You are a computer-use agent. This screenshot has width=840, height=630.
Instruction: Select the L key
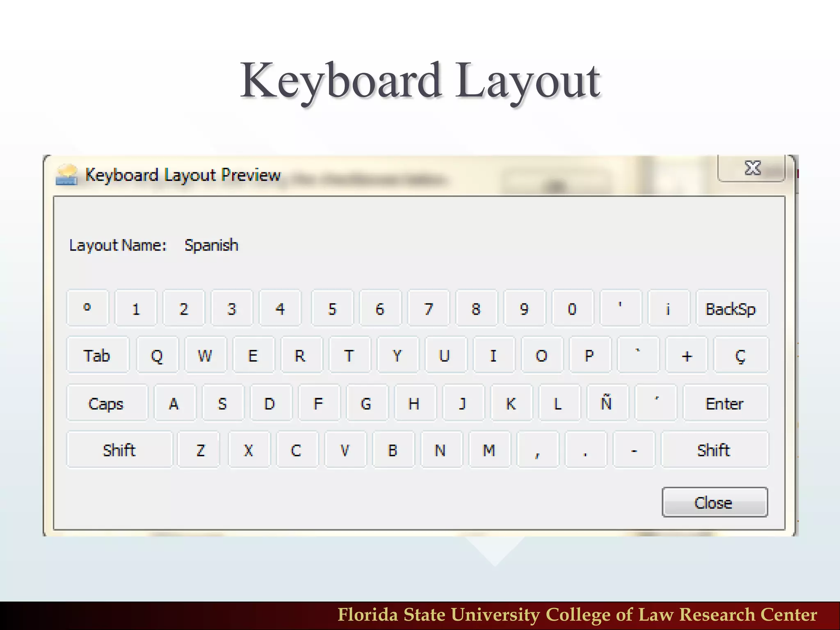tap(559, 403)
